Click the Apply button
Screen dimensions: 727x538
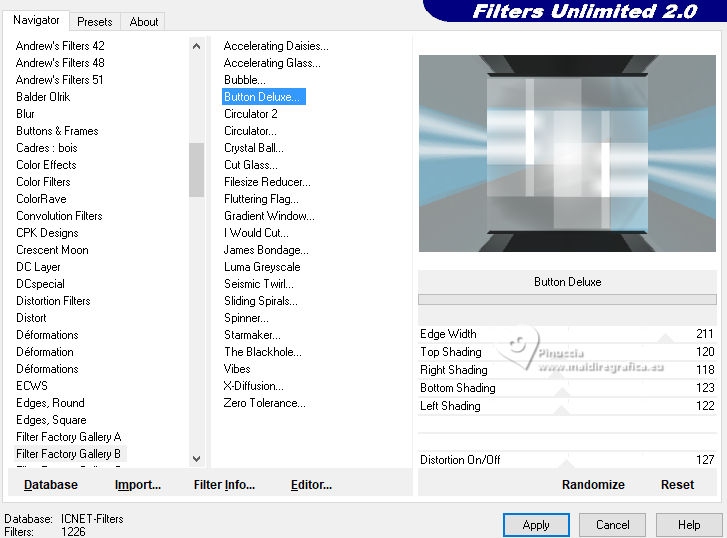coord(536,525)
